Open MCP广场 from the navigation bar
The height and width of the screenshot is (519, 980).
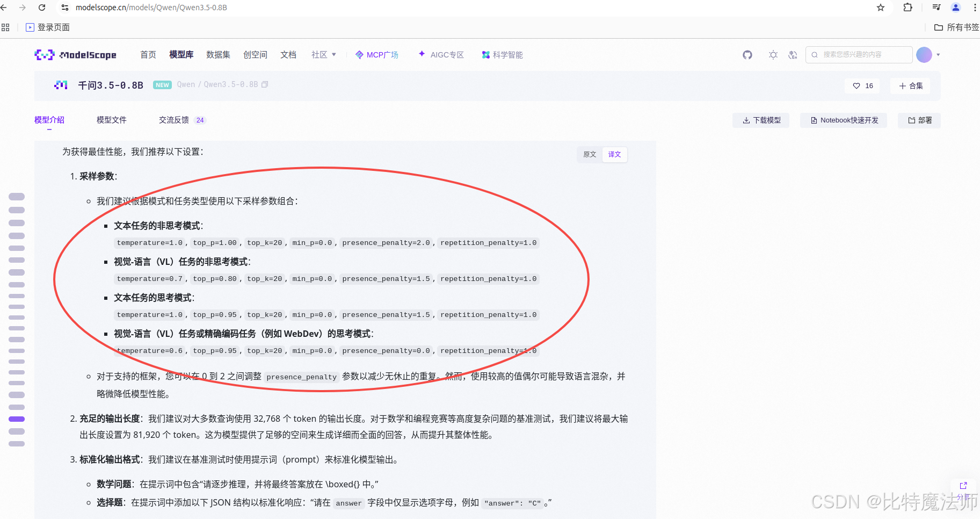click(377, 55)
